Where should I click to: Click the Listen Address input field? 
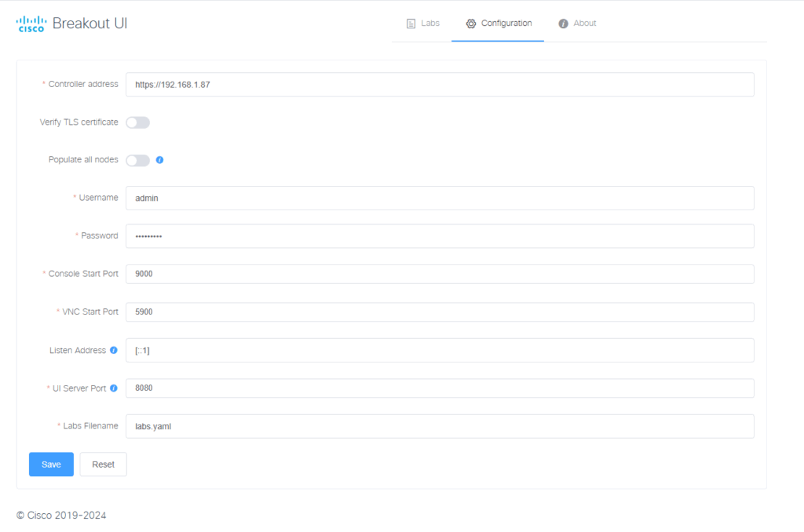(x=440, y=350)
